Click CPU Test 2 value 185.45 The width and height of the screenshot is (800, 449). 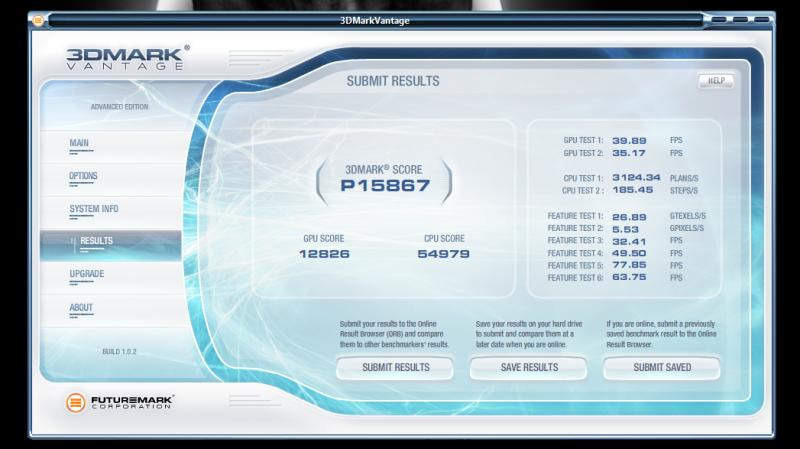pyautogui.click(x=633, y=190)
